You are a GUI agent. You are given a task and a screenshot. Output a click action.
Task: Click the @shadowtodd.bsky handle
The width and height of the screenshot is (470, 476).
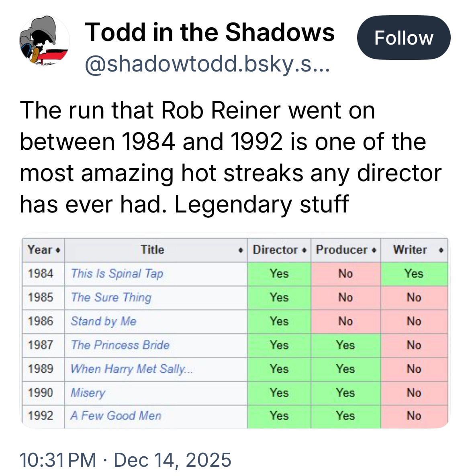(207, 64)
